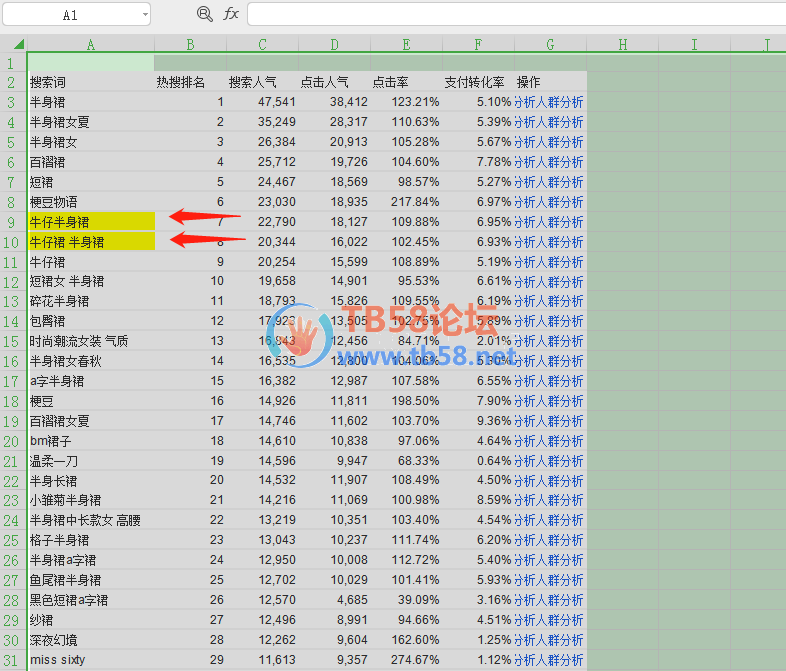Select row 9 header

click(x=12, y=222)
